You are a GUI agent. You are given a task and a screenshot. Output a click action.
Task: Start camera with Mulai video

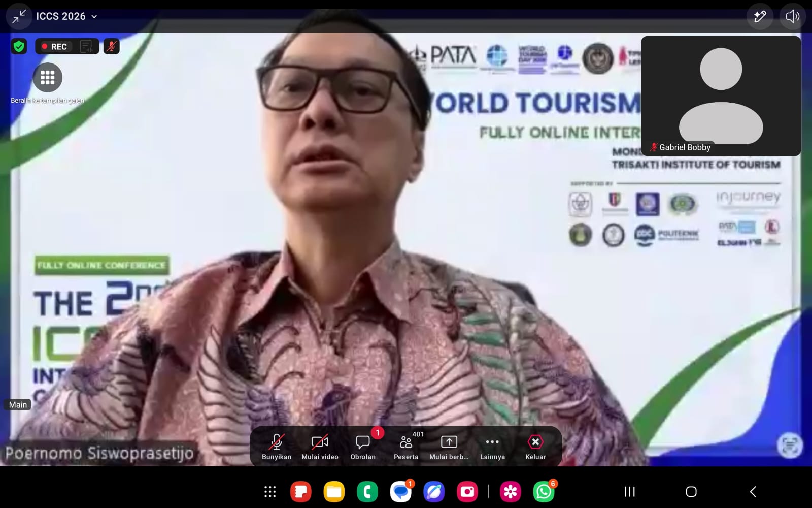[x=320, y=447]
